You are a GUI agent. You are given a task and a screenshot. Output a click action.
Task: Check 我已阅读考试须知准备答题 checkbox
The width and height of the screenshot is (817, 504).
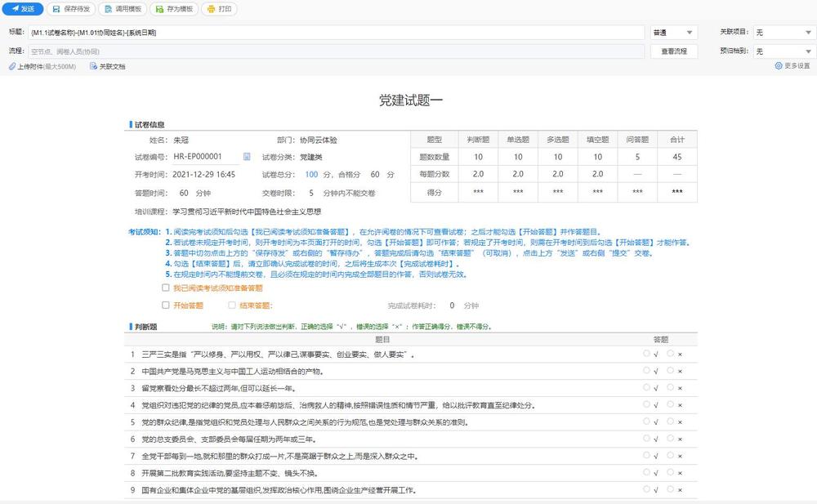pyautogui.click(x=166, y=288)
